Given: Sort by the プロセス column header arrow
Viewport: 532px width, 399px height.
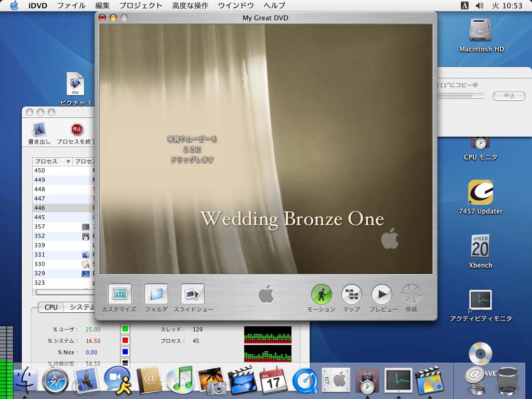Looking at the screenshot, I should (x=68, y=162).
